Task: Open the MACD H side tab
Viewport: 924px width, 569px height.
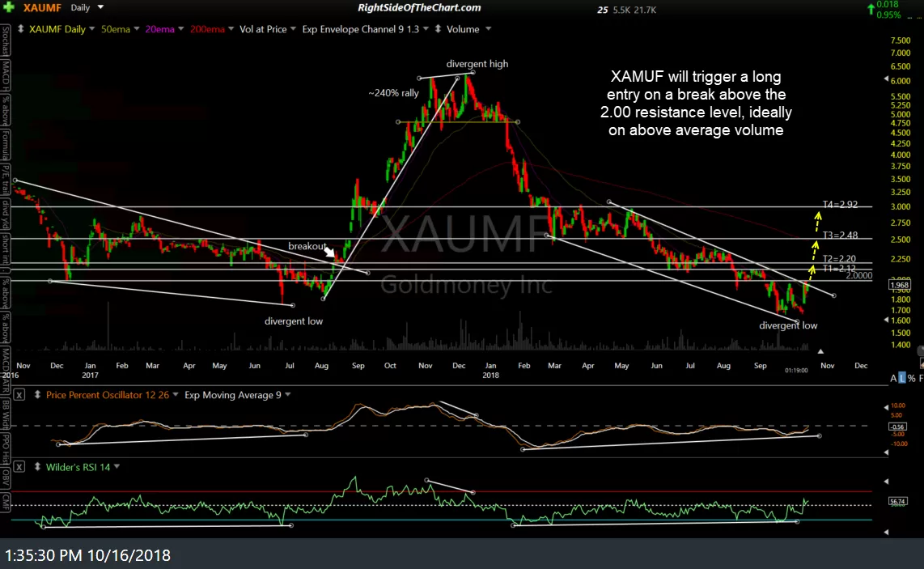Action: click(x=6, y=75)
